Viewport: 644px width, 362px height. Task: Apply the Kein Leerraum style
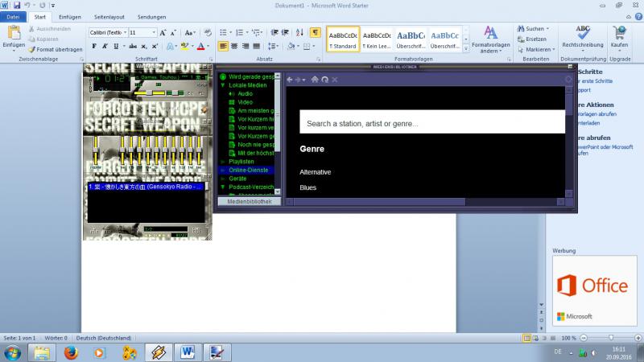coord(377,39)
